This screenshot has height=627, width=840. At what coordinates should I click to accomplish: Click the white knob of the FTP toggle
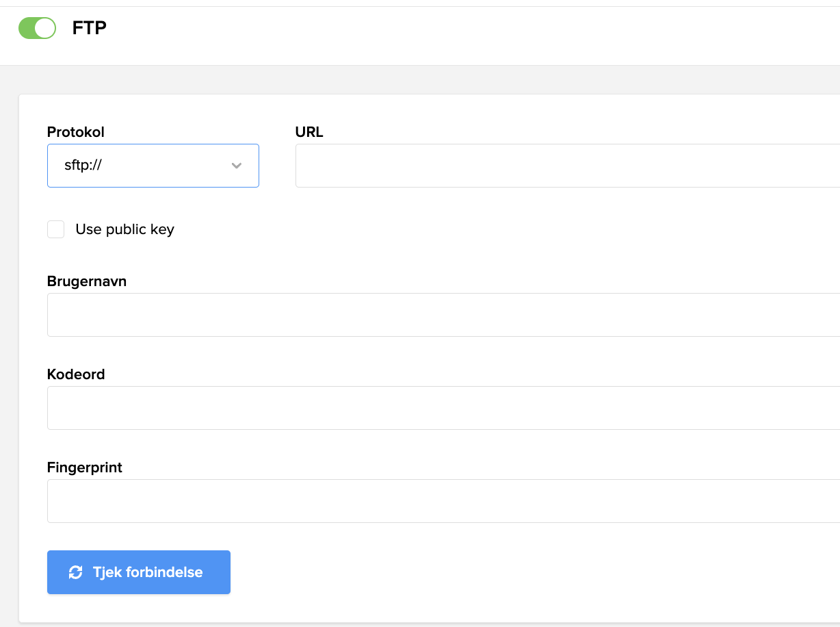point(45,28)
